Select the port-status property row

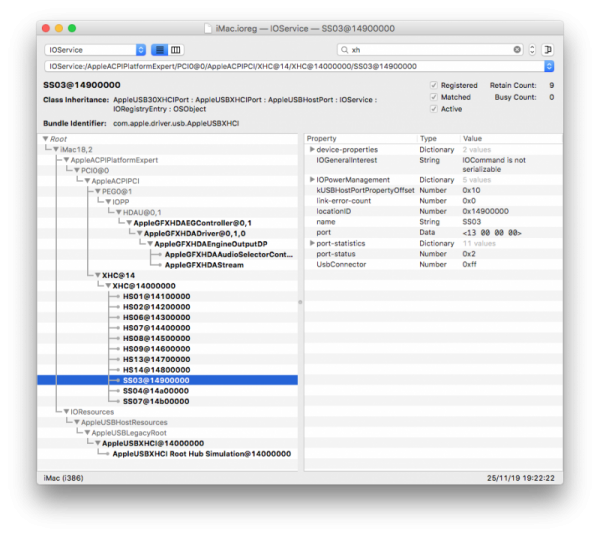coord(434,254)
